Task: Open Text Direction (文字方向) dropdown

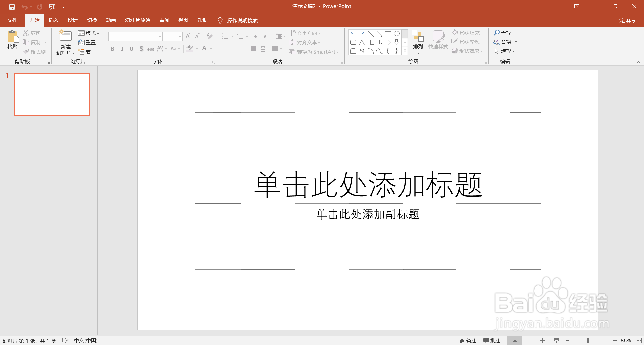Action: (x=305, y=33)
